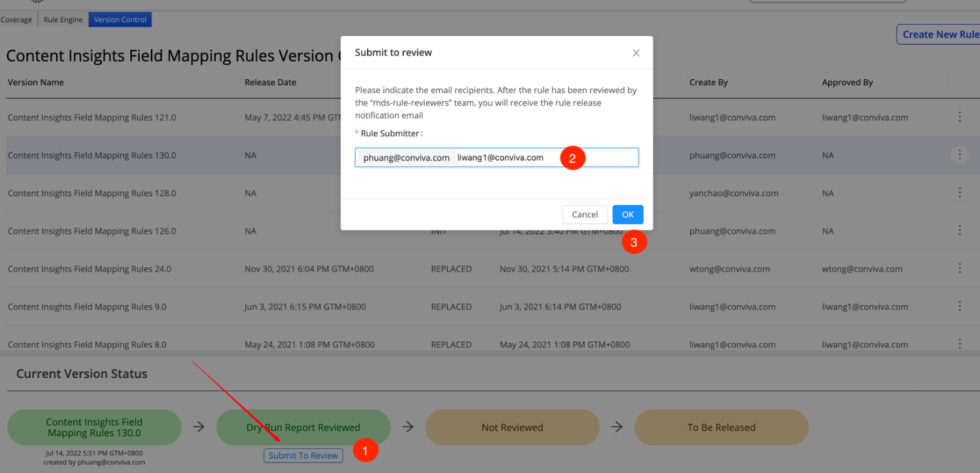The width and height of the screenshot is (980, 473).
Task: Open the actions menu for Rules 126.0
Action: click(960, 231)
